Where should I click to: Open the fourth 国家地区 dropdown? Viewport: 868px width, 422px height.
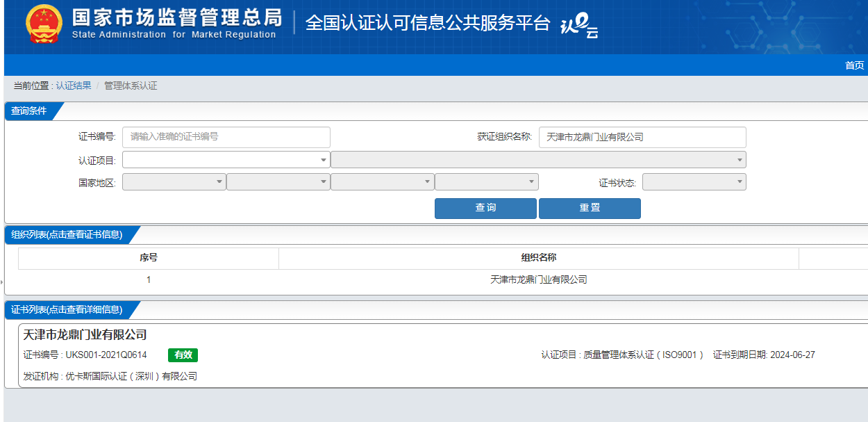pos(487,182)
